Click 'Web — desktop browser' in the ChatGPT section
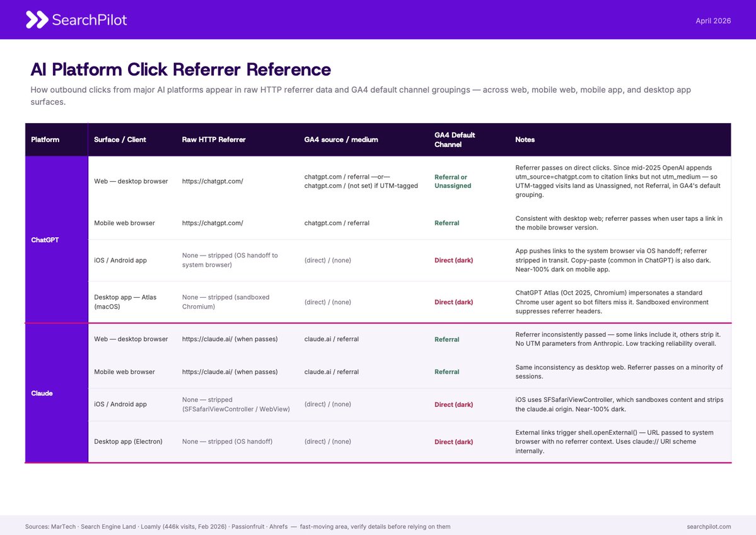Image resolution: width=756 pixels, height=535 pixels. point(131,182)
